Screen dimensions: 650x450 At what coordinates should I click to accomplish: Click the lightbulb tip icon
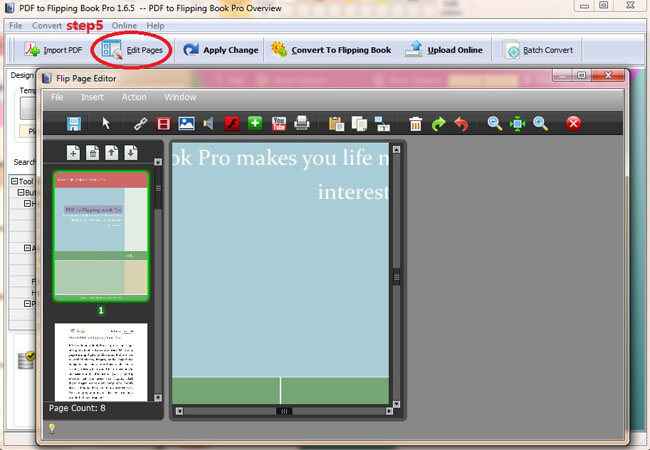[x=52, y=428]
